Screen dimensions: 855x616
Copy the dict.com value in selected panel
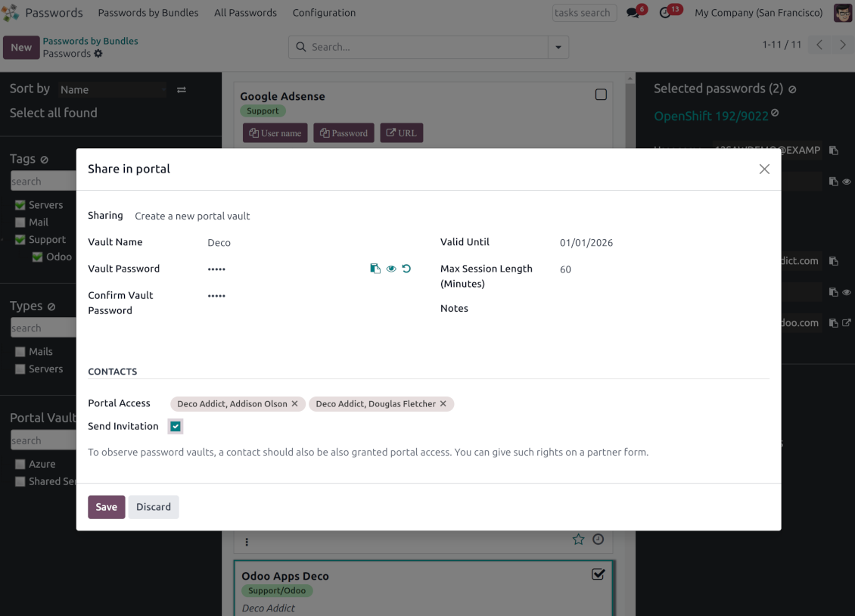tap(833, 261)
